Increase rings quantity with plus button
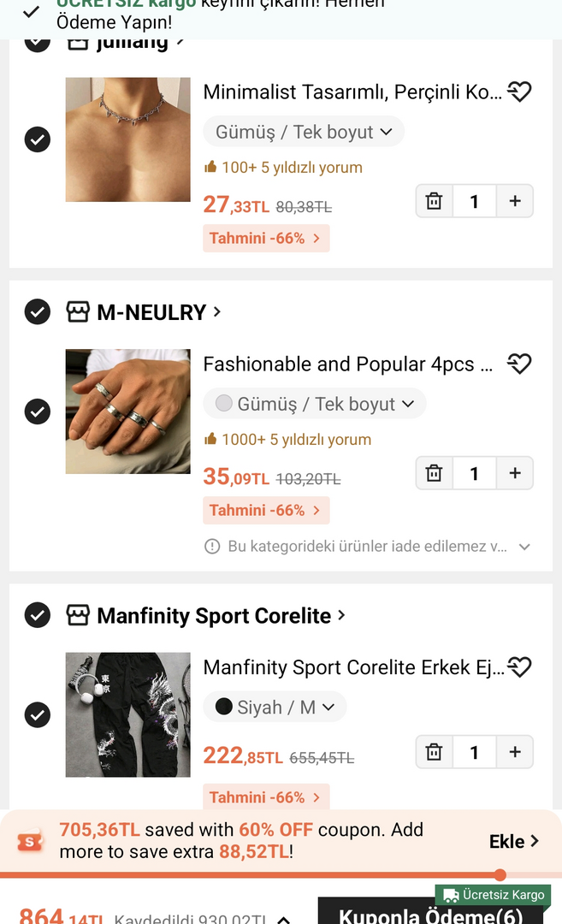Screen dimensions: 562x924 point(514,473)
